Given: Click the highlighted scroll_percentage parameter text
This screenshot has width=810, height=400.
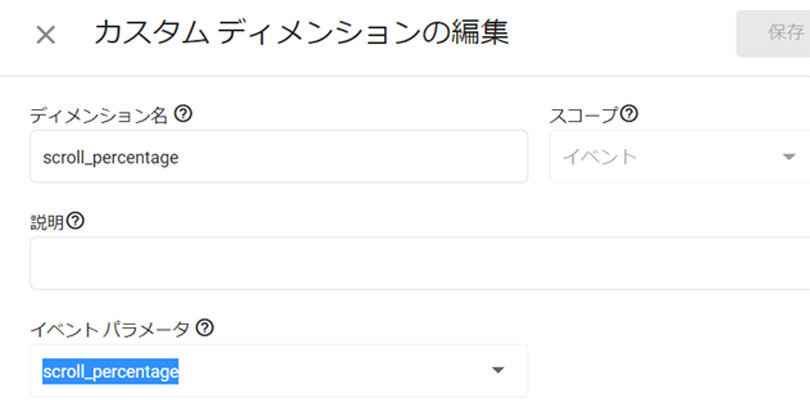Looking at the screenshot, I should pyautogui.click(x=111, y=372).
